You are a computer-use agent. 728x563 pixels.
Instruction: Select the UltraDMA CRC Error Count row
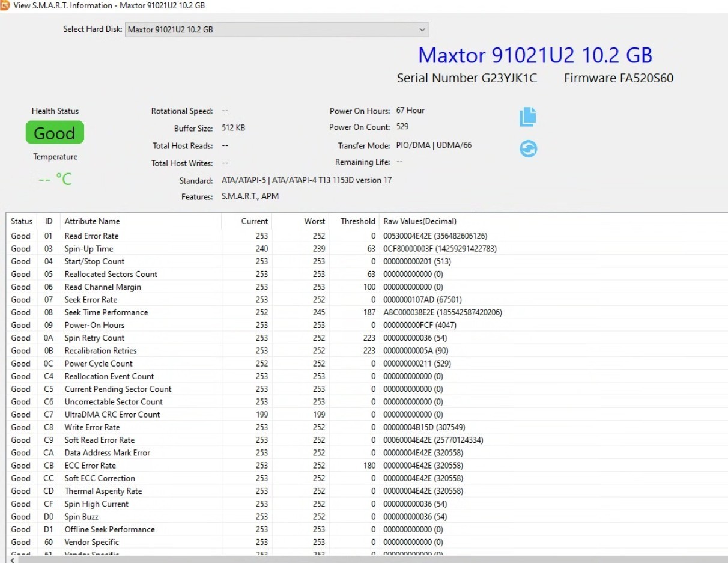click(x=368, y=415)
